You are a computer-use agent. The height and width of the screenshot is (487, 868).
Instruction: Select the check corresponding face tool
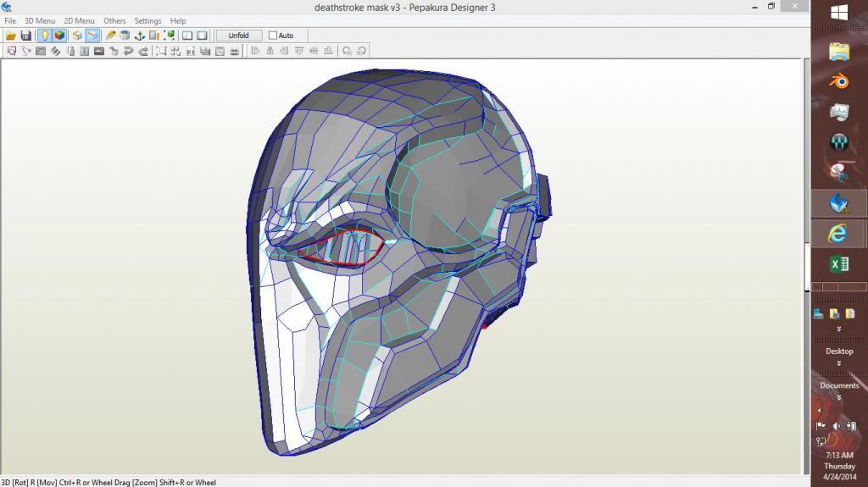tap(114, 51)
